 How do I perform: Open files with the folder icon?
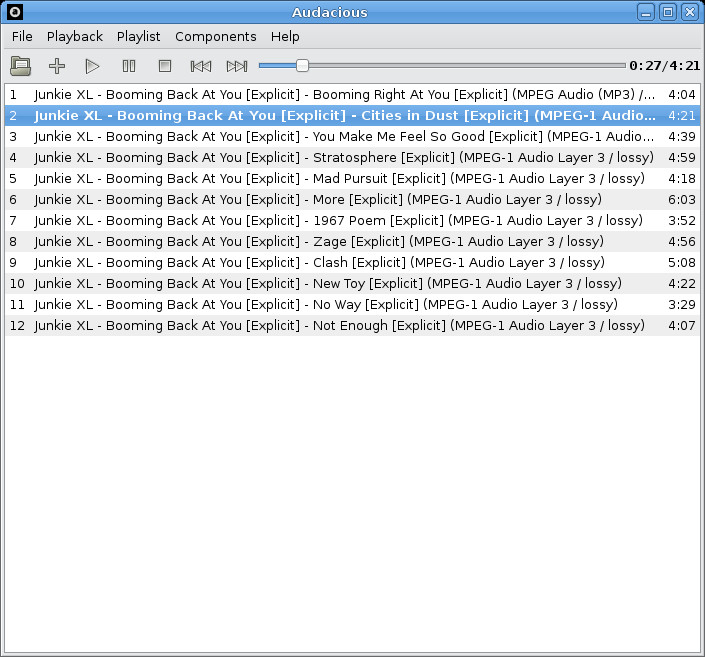(21, 66)
